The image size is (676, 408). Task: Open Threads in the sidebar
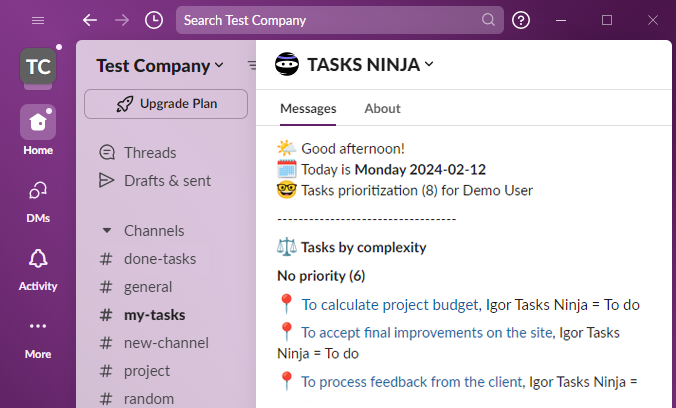pos(150,153)
